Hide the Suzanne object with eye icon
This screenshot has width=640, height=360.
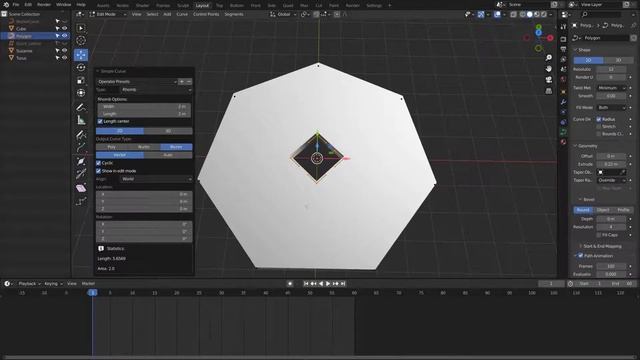(64, 51)
